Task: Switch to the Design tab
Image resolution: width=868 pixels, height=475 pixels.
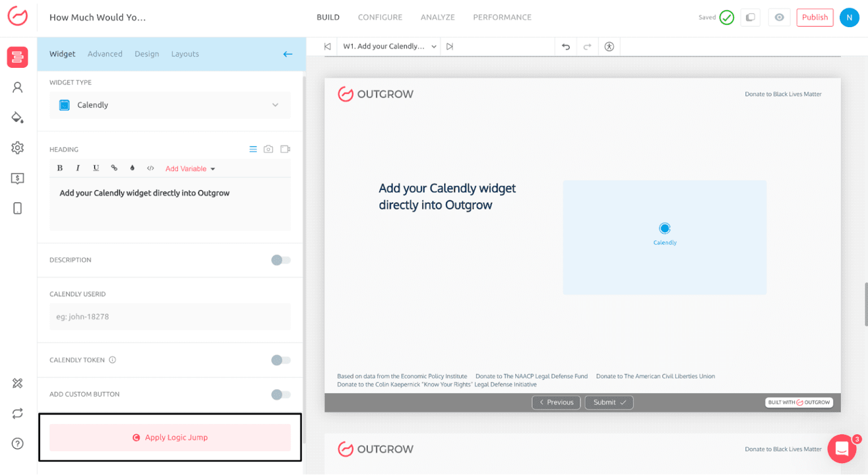Action: pos(147,54)
